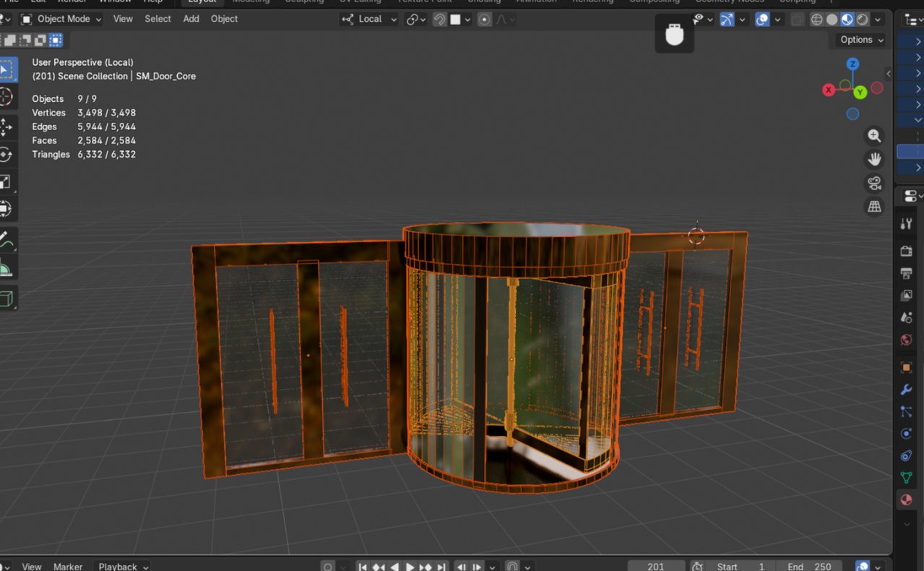Click the green Y axis gizmo handle

click(x=860, y=93)
